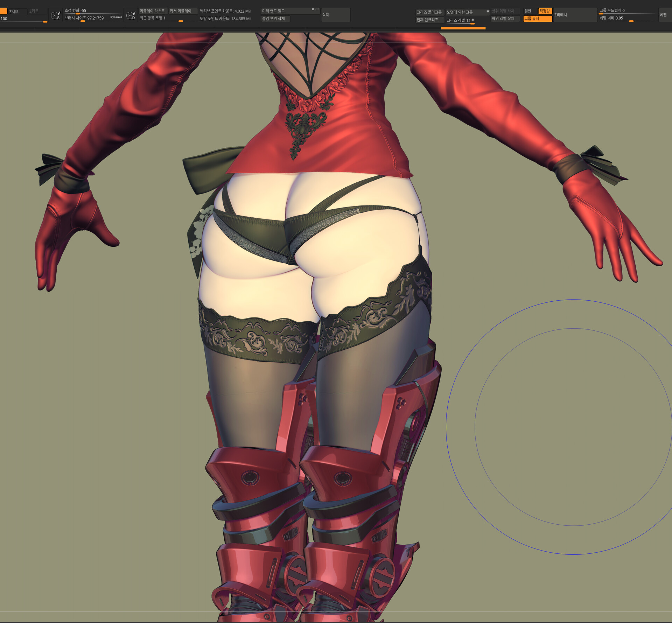The image size is (672, 623).
Task: Toggle the 그룹 유지 option
Action: pyautogui.click(x=537, y=19)
